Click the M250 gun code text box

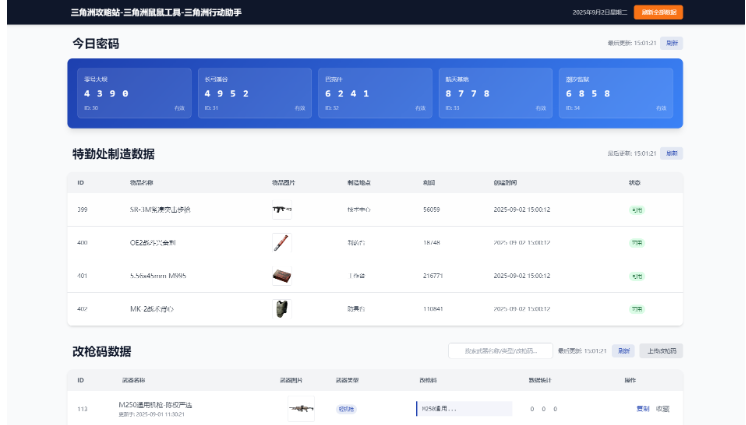463,408
